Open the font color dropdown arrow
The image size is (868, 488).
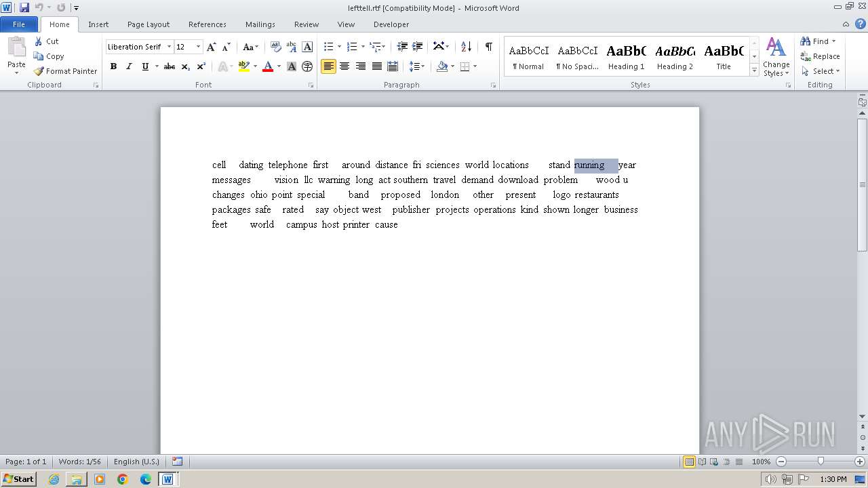point(279,66)
